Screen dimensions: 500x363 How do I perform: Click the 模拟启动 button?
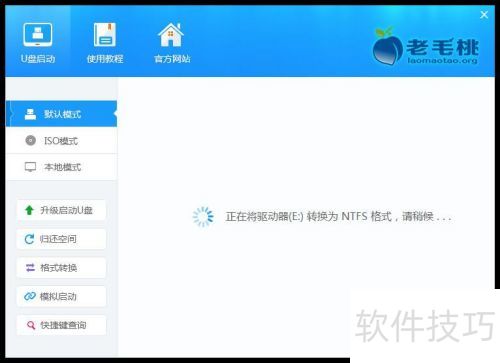[x=61, y=296]
